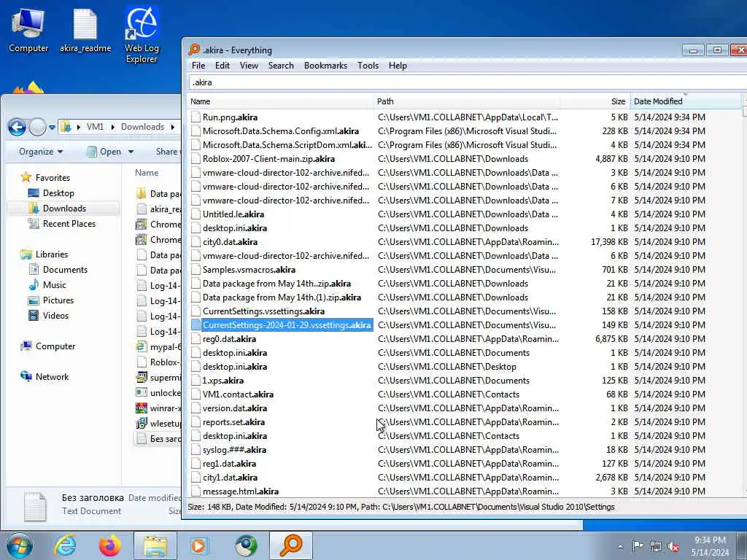This screenshot has height=560, width=747.
Task: Open the Edit menu in Everything
Action: pyautogui.click(x=222, y=66)
